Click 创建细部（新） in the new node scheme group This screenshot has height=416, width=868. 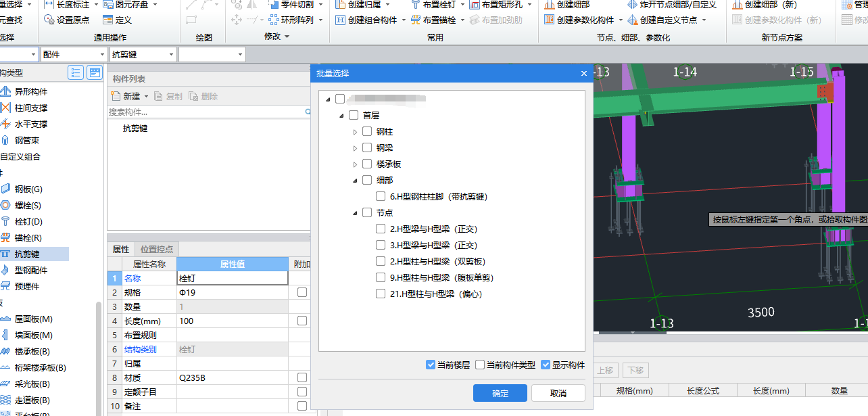click(765, 4)
